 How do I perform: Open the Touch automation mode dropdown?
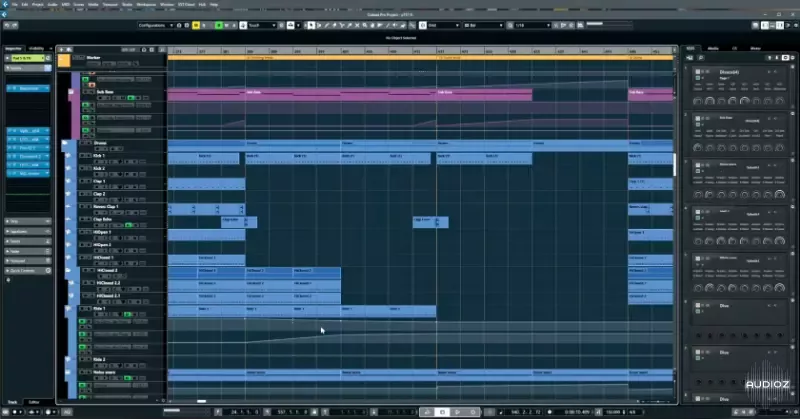tap(262, 25)
